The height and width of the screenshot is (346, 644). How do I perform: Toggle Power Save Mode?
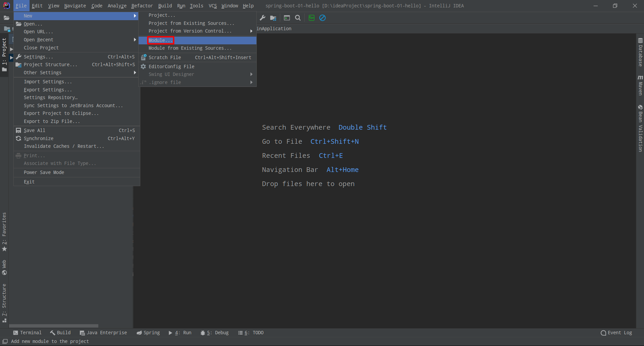pyautogui.click(x=76, y=172)
